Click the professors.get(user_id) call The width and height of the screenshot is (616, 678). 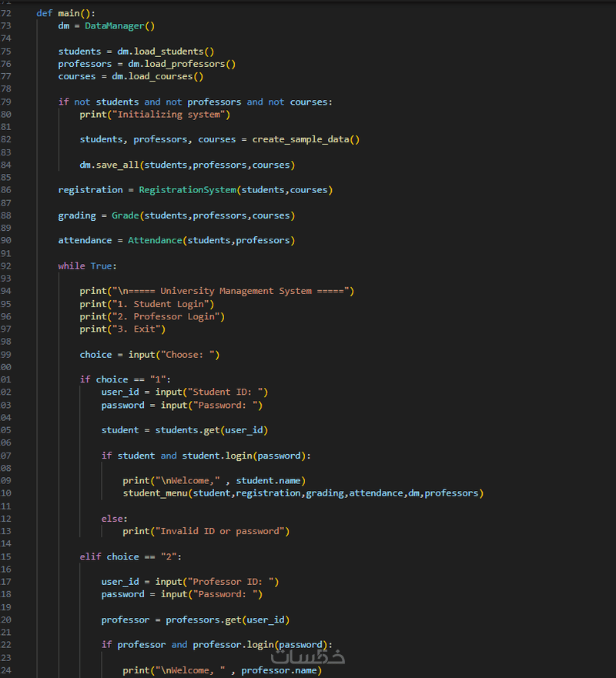point(228,620)
